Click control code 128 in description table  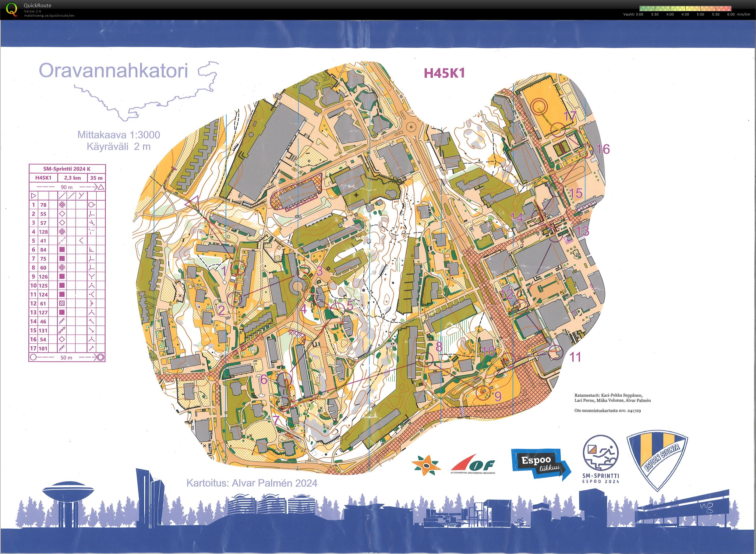43,232
